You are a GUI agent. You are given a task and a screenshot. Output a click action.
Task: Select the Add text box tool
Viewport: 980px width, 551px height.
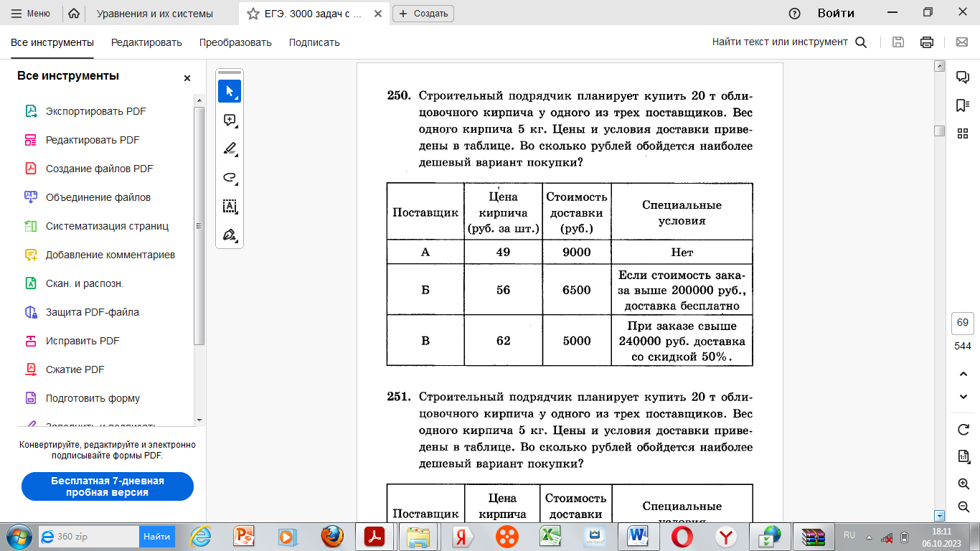(230, 206)
